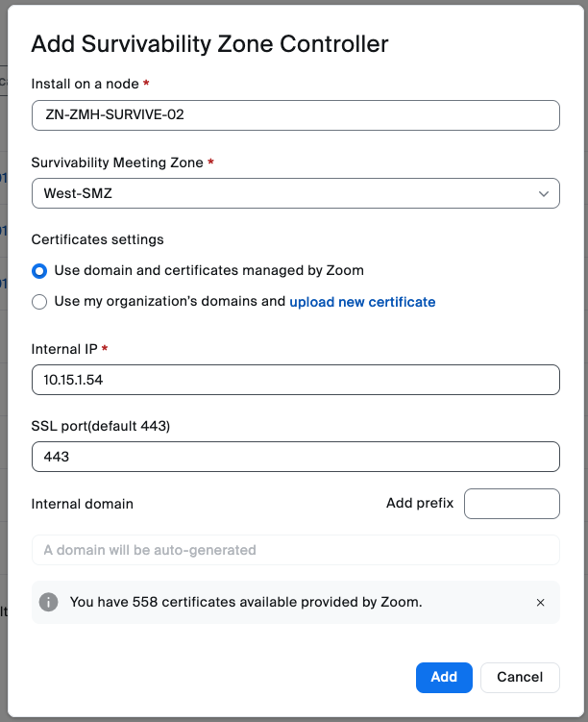Follow the 'upload new certificate' link
588x722 pixels.
[362, 302]
